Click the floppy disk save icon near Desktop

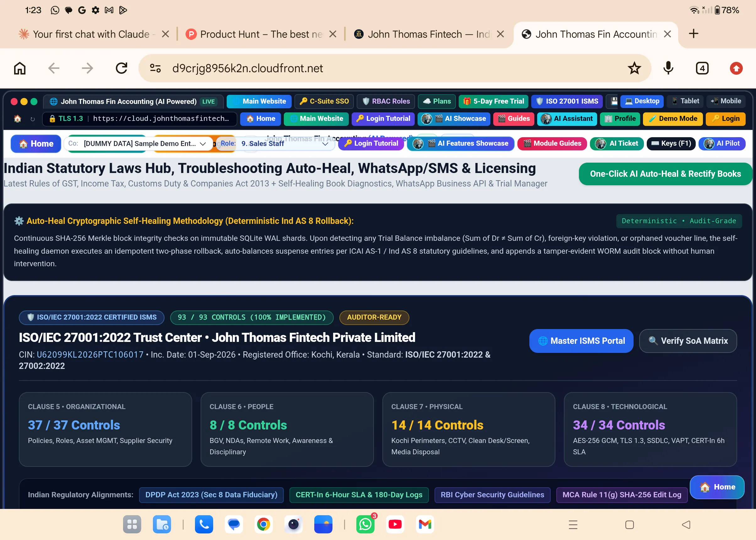tap(614, 101)
